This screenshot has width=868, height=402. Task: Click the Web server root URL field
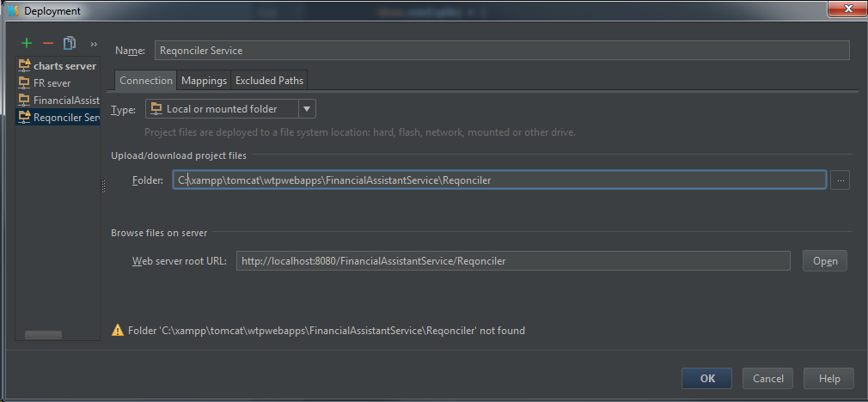(x=512, y=261)
